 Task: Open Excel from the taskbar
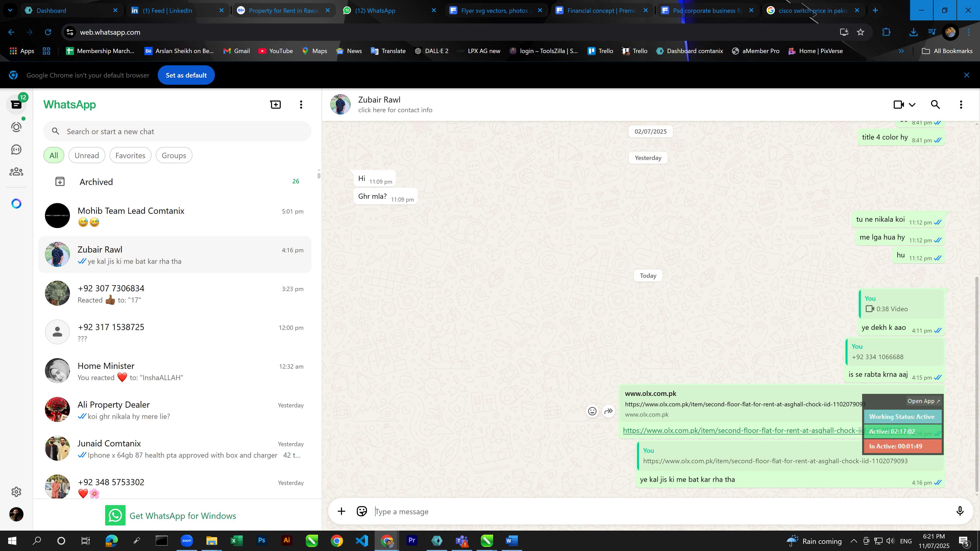pyautogui.click(x=236, y=540)
